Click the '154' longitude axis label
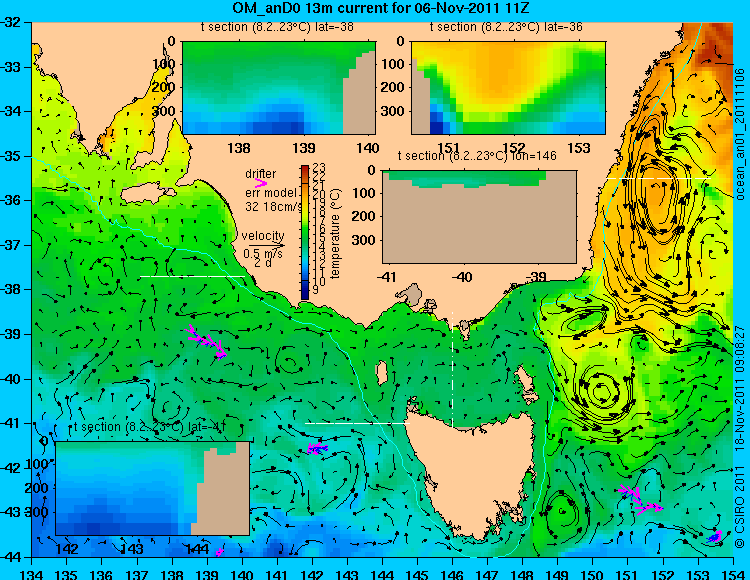Screen dimensions: 750x580 pos(733,574)
